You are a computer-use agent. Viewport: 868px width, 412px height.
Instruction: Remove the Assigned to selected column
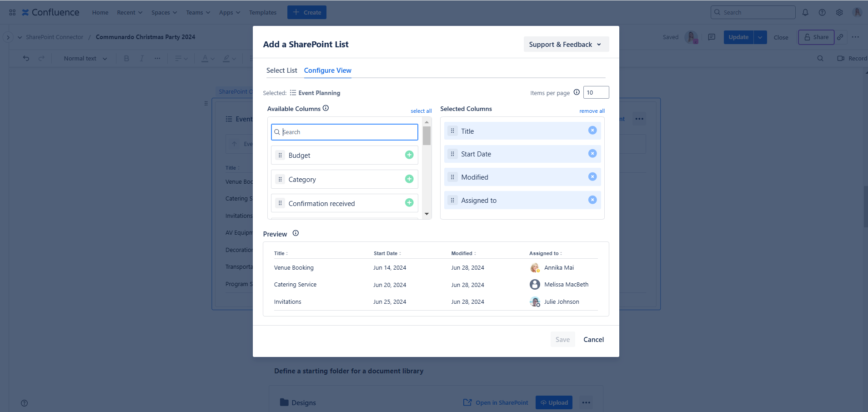592,200
